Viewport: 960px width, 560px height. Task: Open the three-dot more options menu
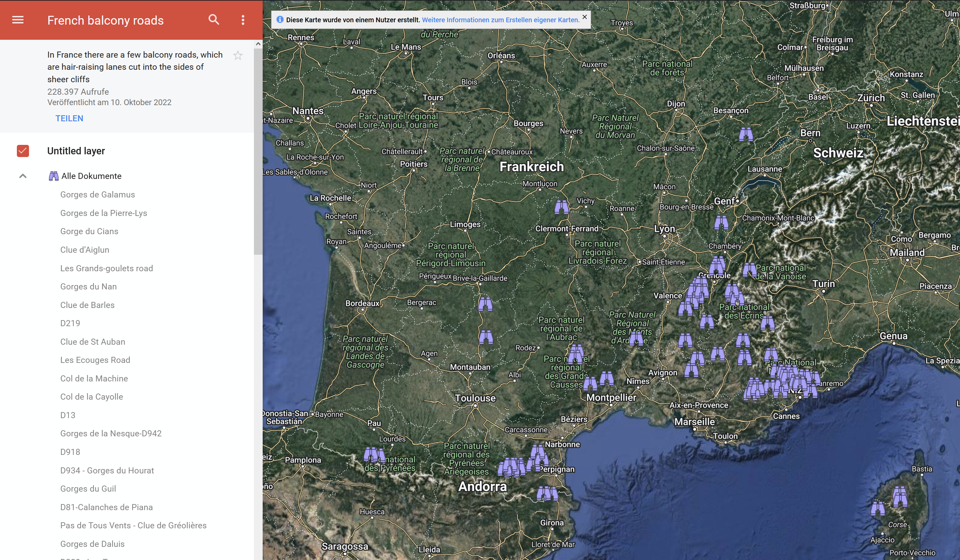click(243, 20)
